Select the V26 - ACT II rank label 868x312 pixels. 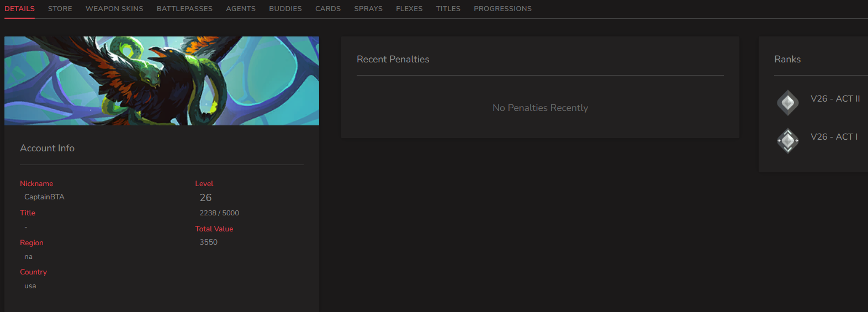point(835,99)
